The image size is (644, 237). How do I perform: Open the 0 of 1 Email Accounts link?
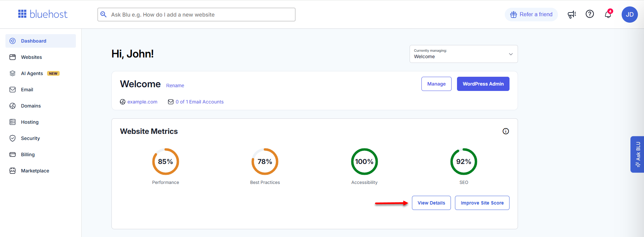point(200,102)
